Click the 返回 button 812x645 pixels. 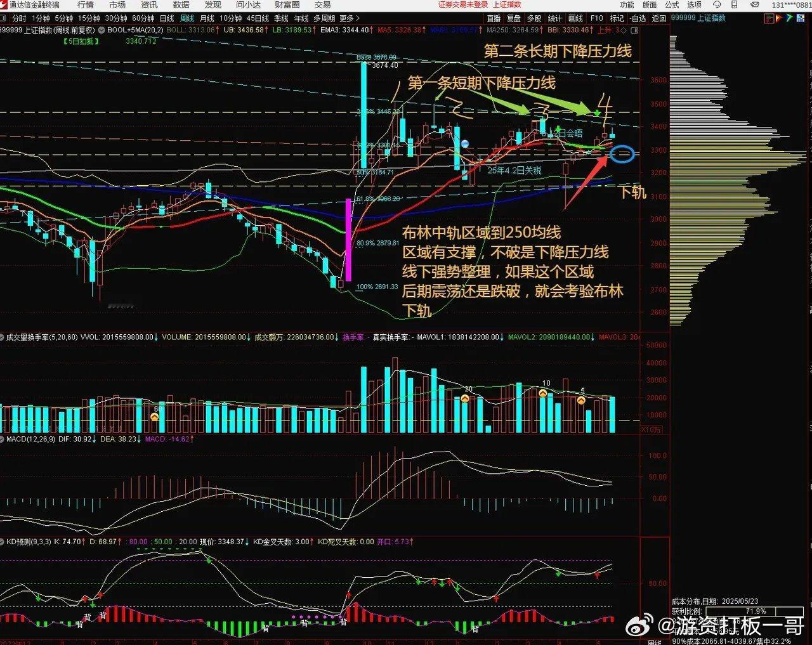click(x=659, y=18)
